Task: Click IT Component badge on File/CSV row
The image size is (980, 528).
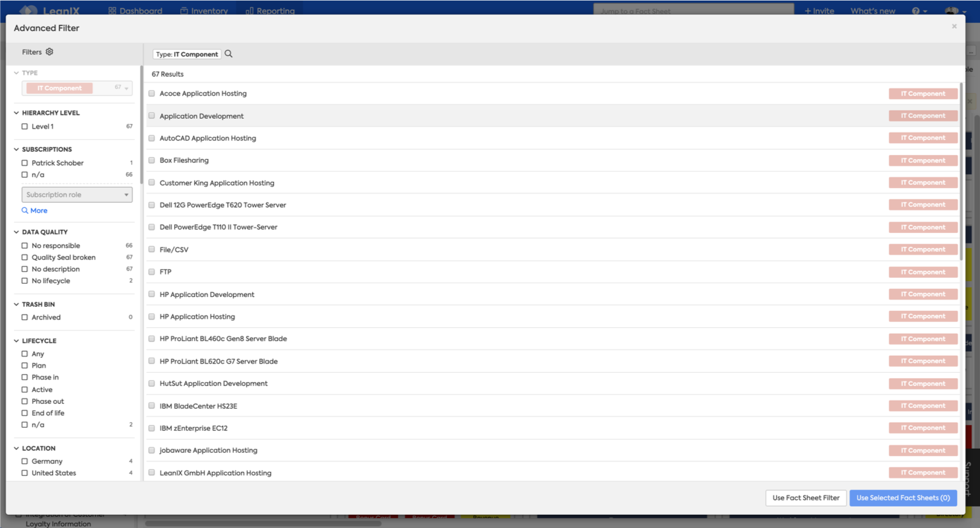Action: [x=923, y=249]
